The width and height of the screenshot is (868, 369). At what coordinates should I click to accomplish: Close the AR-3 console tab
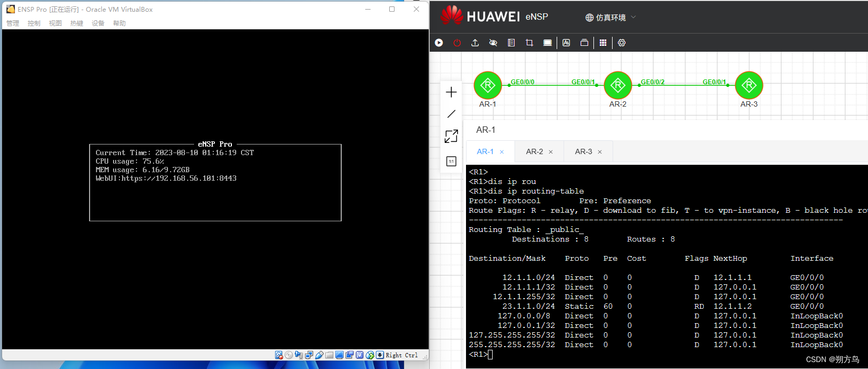[x=600, y=152]
